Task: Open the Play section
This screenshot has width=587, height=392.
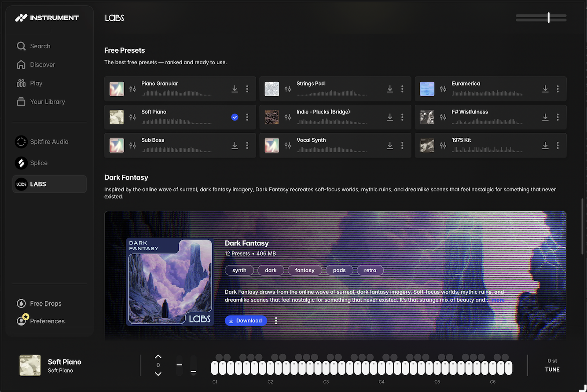Action: coord(29,83)
